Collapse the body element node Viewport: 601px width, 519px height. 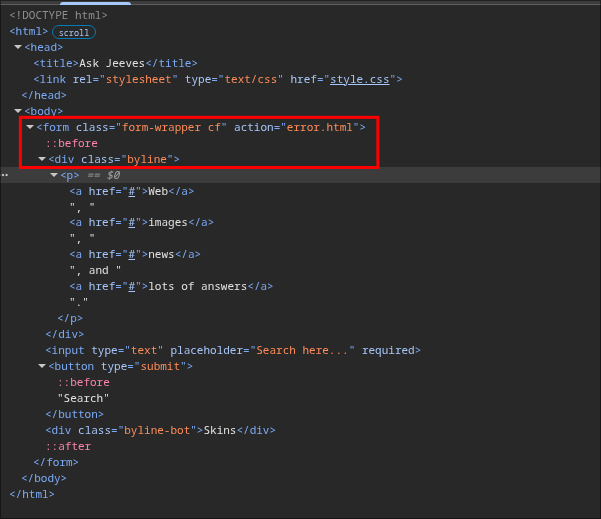coord(18,111)
